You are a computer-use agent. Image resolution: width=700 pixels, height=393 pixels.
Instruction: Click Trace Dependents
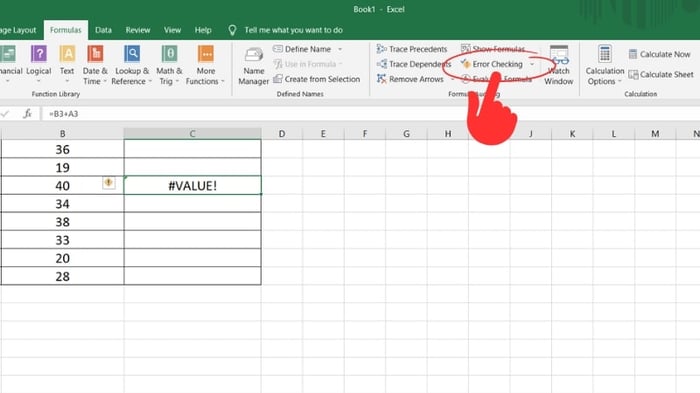click(x=414, y=64)
